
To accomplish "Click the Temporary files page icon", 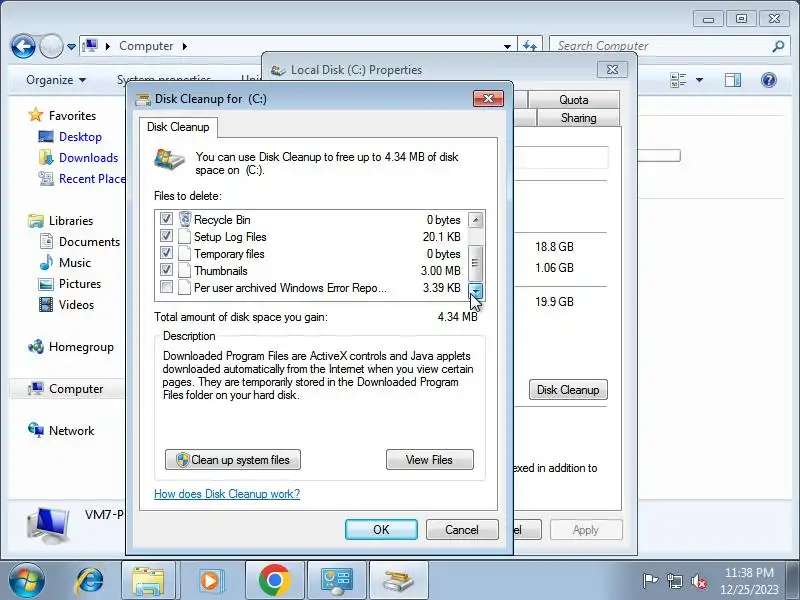I will 185,254.
